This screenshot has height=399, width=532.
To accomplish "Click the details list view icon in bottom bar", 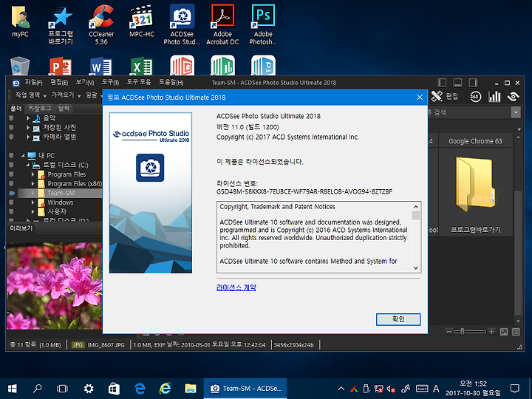I will point(516,332).
